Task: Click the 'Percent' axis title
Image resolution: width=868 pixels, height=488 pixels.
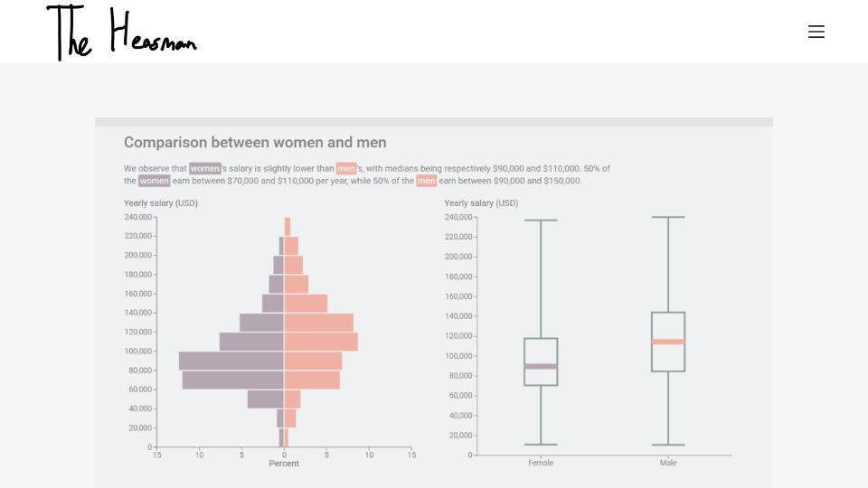Action: point(284,464)
